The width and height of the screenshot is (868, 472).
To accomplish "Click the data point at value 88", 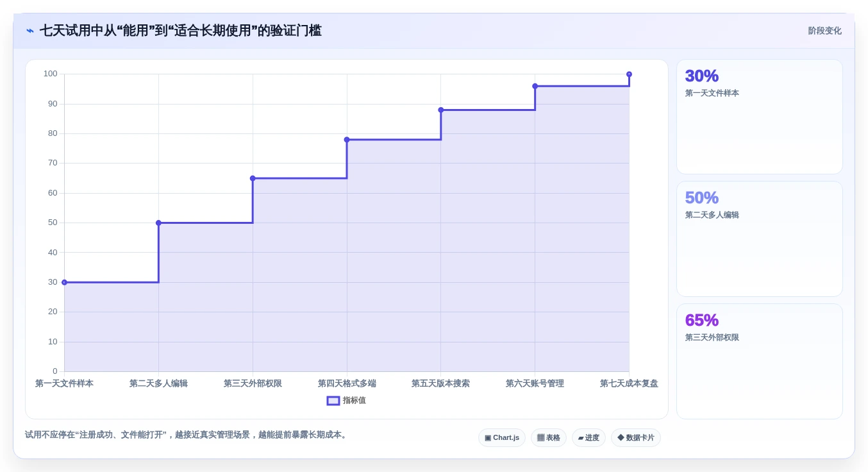I will 441,110.
